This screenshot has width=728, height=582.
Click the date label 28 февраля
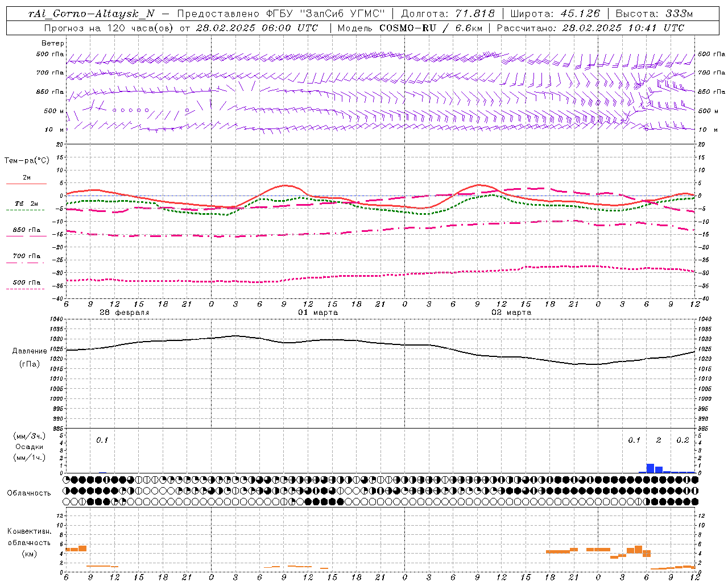point(125,313)
